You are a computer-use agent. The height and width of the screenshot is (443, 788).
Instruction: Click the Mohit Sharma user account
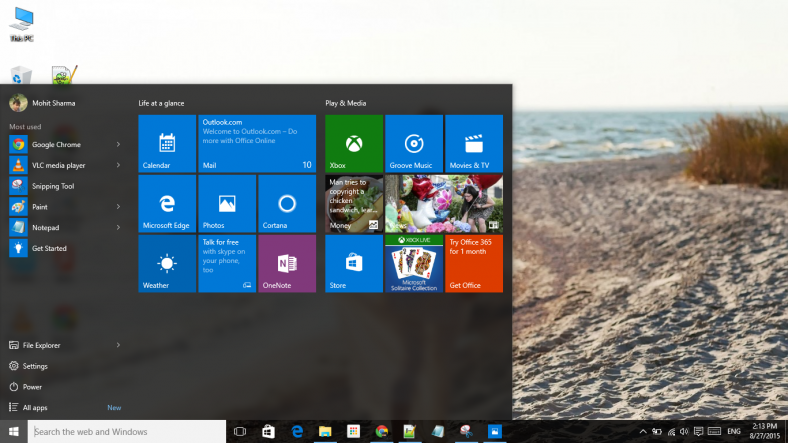(x=42, y=103)
